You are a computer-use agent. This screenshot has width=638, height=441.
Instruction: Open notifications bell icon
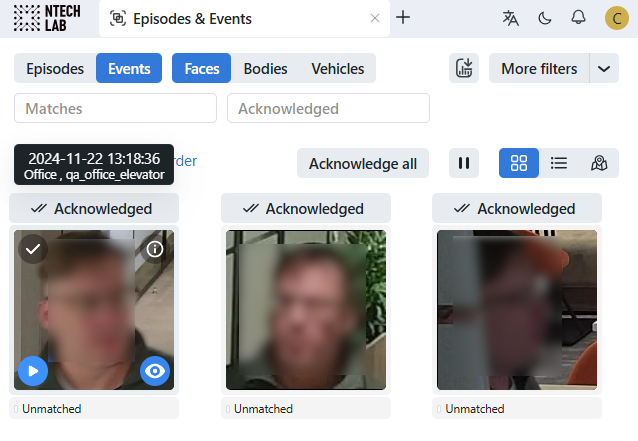578,18
